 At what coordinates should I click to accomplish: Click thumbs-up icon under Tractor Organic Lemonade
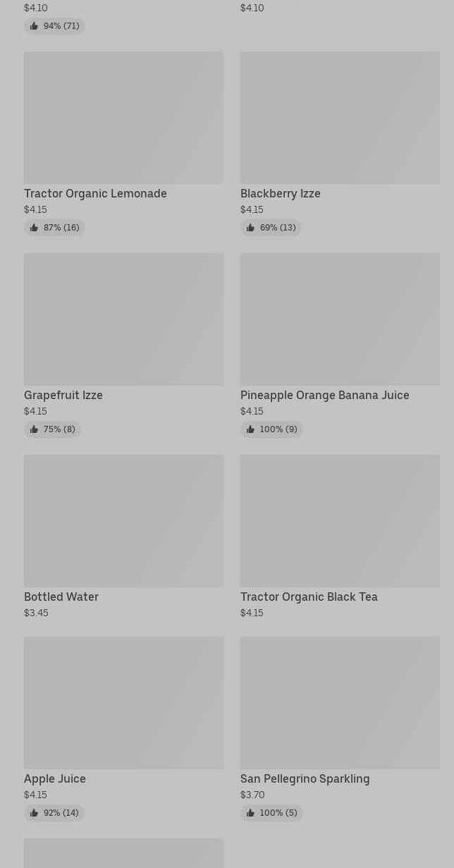point(34,228)
